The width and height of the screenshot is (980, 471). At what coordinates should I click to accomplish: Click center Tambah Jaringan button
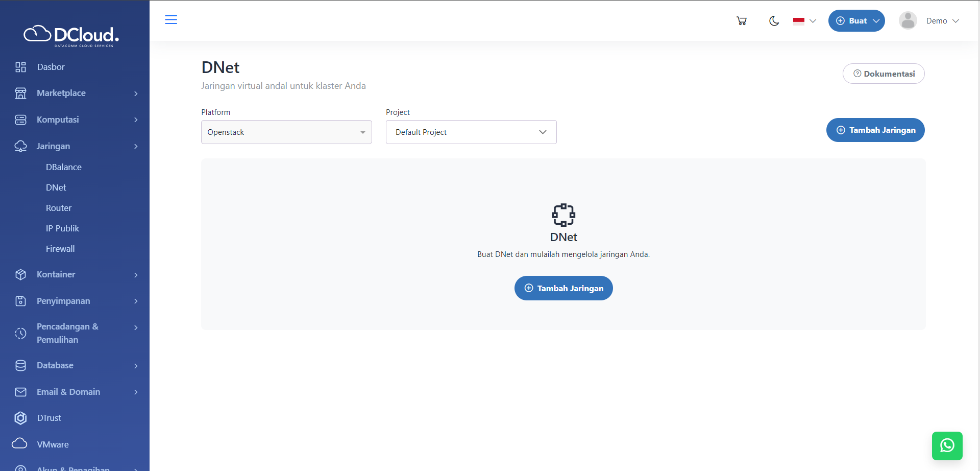[563, 288]
